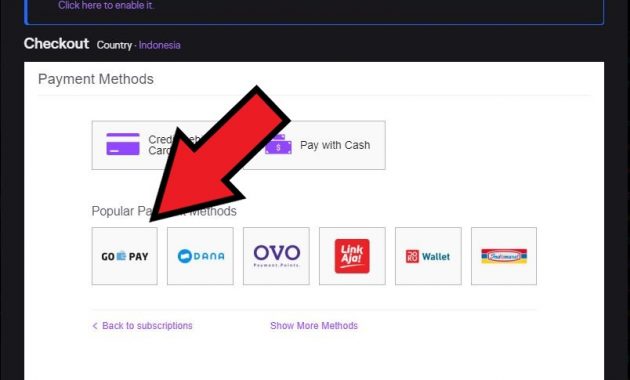Screen dimensions: 630x380
Task: Select the GoPay payment method
Action: coord(125,256)
